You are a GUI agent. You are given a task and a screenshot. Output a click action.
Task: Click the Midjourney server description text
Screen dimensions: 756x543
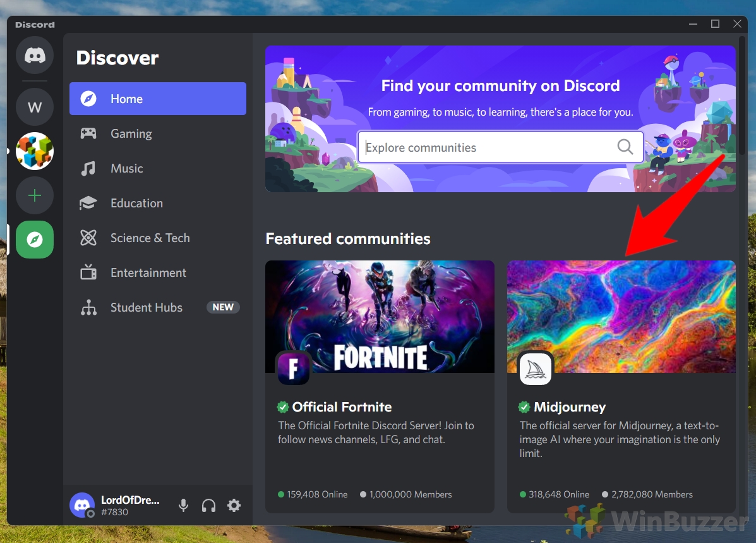click(x=620, y=439)
